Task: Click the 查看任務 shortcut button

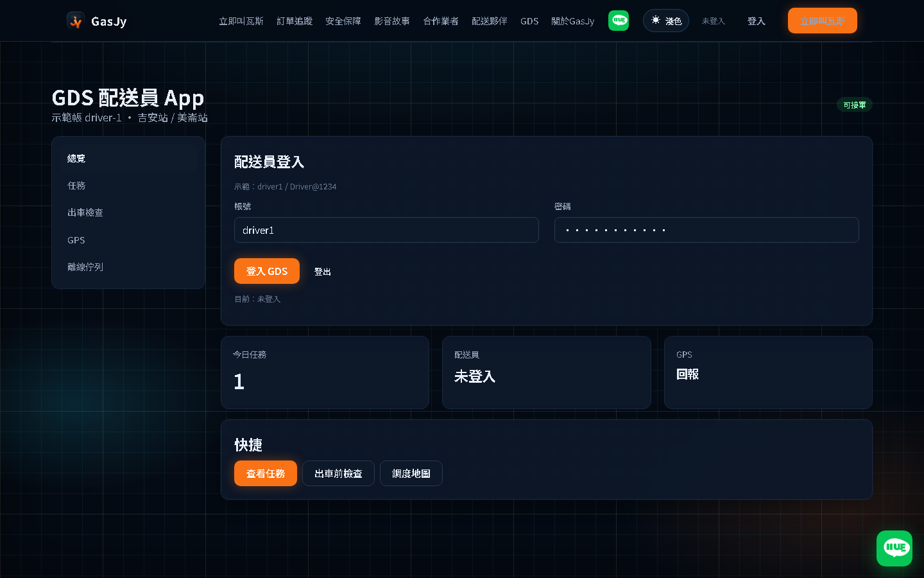Action: (266, 473)
